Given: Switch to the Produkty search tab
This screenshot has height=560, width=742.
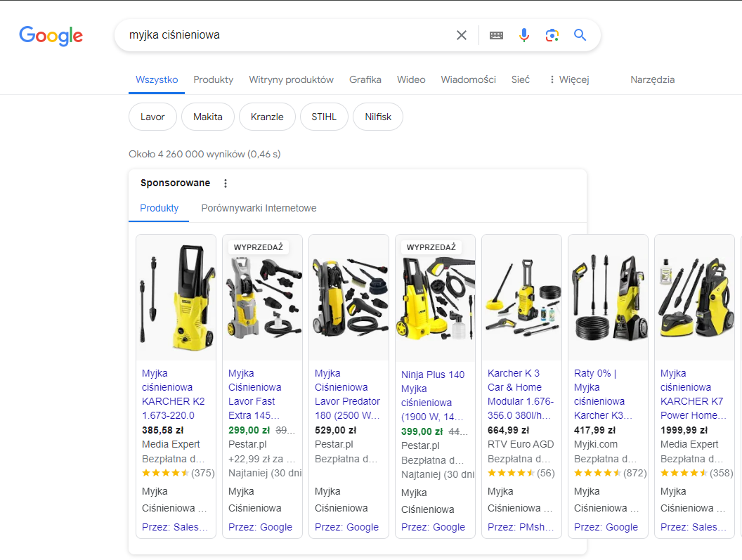Looking at the screenshot, I should 214,79.
